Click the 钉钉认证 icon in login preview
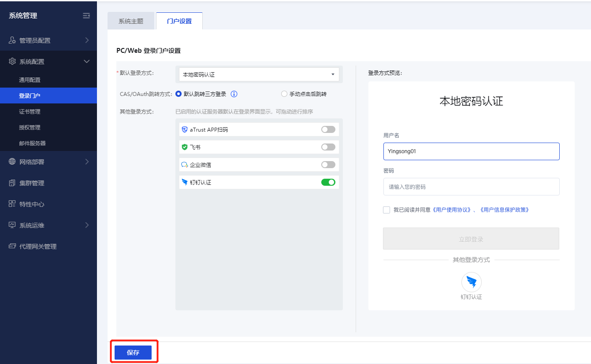The width and height of the screenshot is (591, 364). click(471, 282)
